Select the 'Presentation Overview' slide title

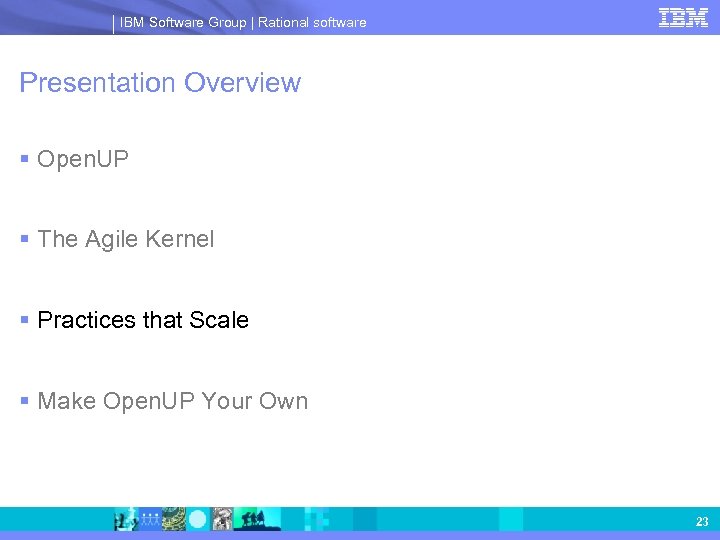pos(160,83)
